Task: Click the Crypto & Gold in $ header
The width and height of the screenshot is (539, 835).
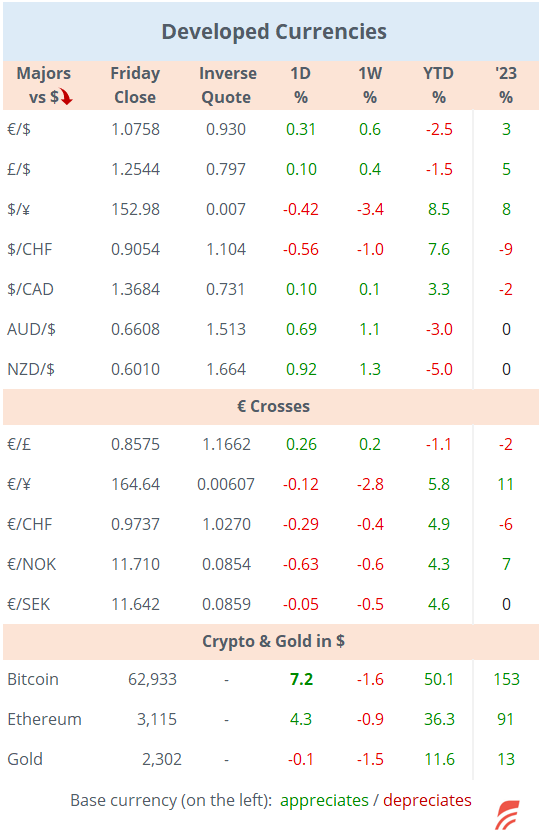Action: click(273, 641)
